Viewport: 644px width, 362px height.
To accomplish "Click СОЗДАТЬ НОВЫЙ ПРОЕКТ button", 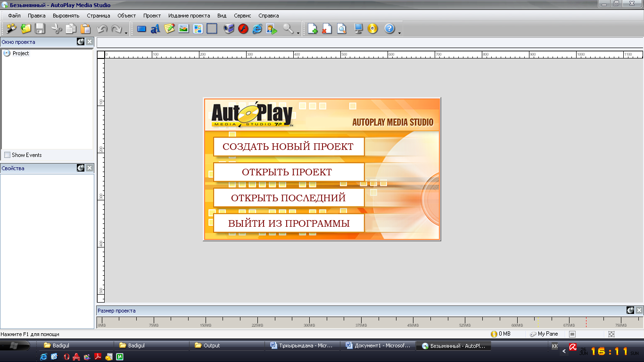I will (x=289, y=147).
